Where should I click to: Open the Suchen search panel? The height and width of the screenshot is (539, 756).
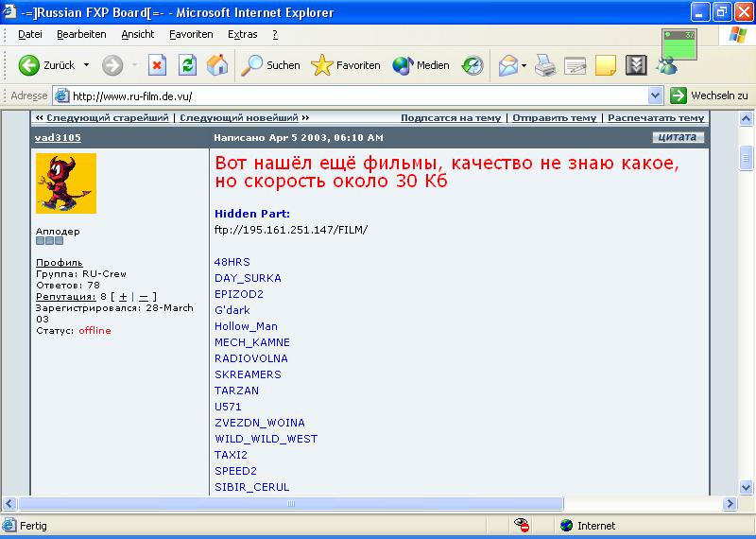270,65
